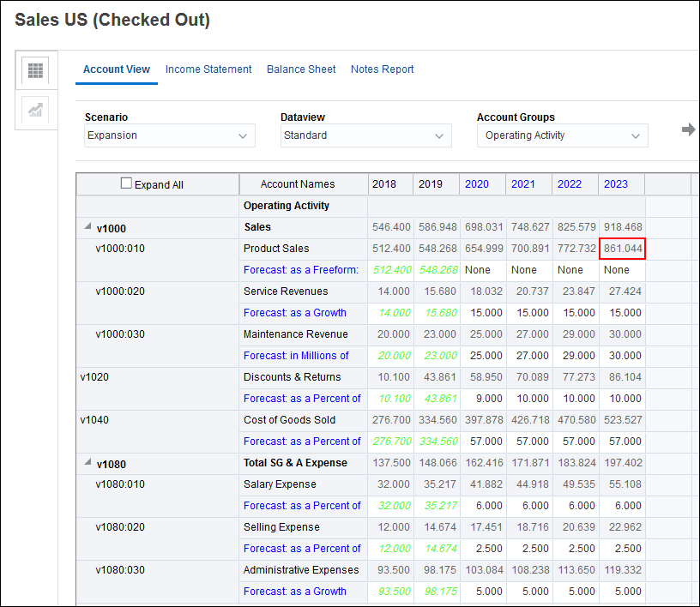Select the highlighted 861.044 Product Sales cell
Image resolution: width=700 pixels, height=607 pixels.
pyautogui.click(x=622, y=249)
